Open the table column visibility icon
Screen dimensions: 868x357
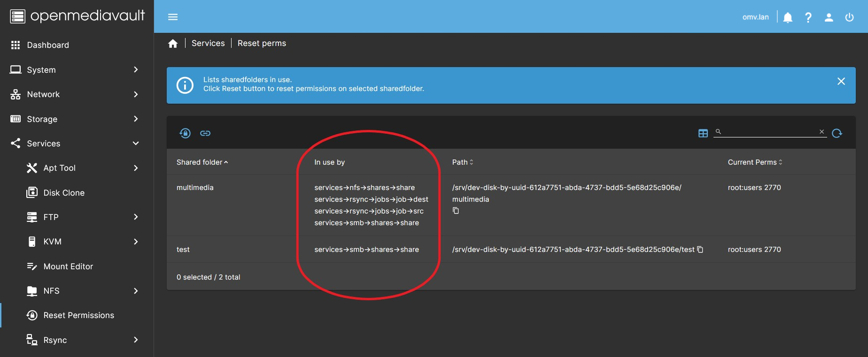[703, 133]
